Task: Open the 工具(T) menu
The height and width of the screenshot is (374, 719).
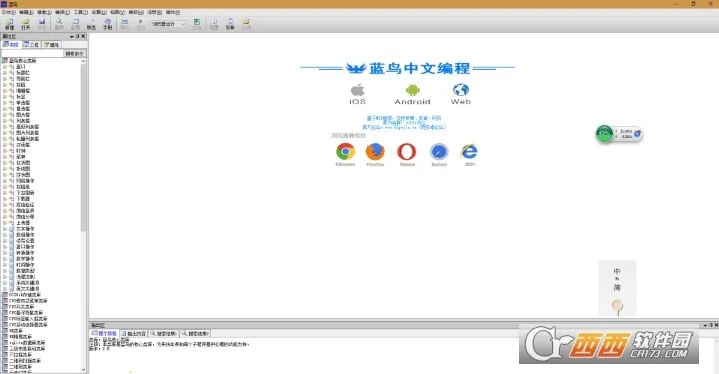Action: tap(81, 12)
